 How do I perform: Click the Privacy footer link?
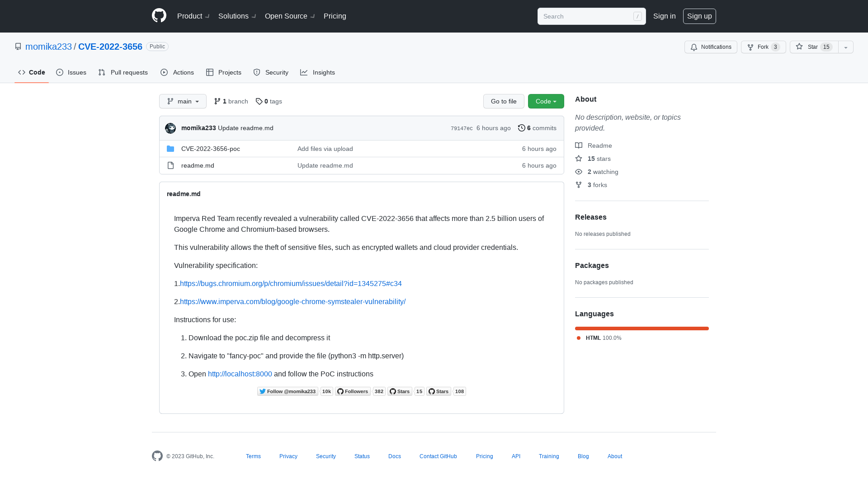288,456
